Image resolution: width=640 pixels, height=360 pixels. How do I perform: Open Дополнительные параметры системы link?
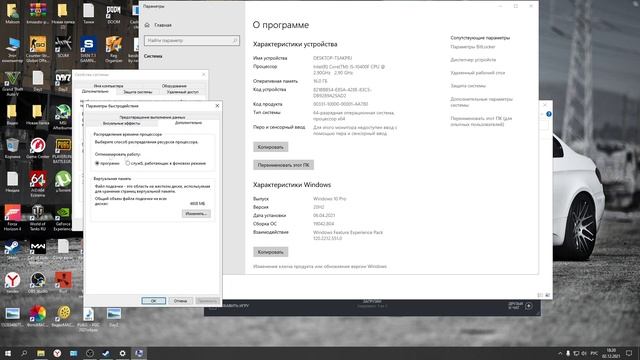481,102
